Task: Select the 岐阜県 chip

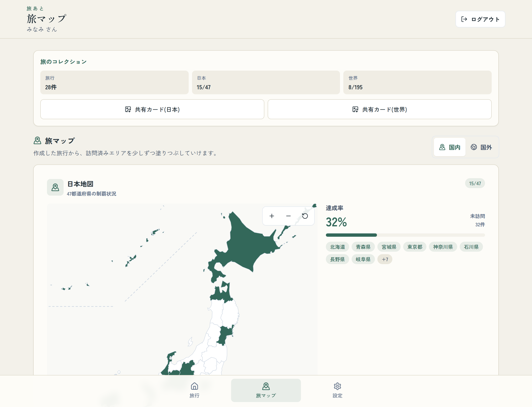Action: click(363, 259)
